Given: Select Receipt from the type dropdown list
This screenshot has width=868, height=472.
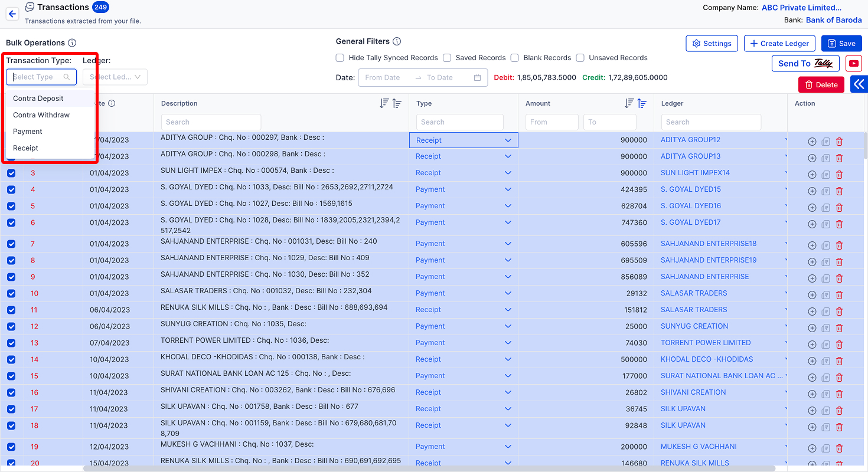Looking at the screenshot, I should 50,148.
